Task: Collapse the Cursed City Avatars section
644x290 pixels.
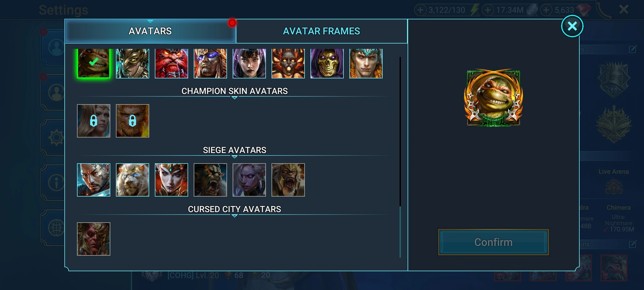Action: click(x=235, y=209)
